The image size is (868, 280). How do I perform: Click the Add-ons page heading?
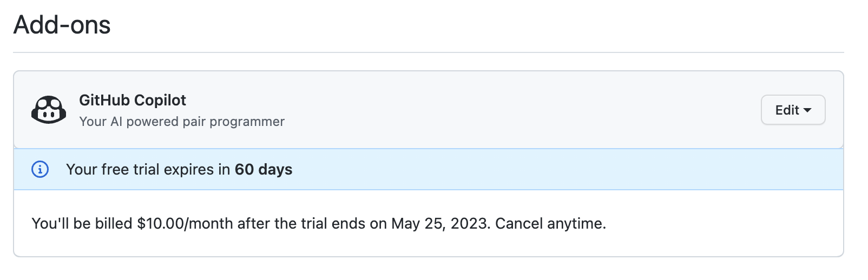62,25
